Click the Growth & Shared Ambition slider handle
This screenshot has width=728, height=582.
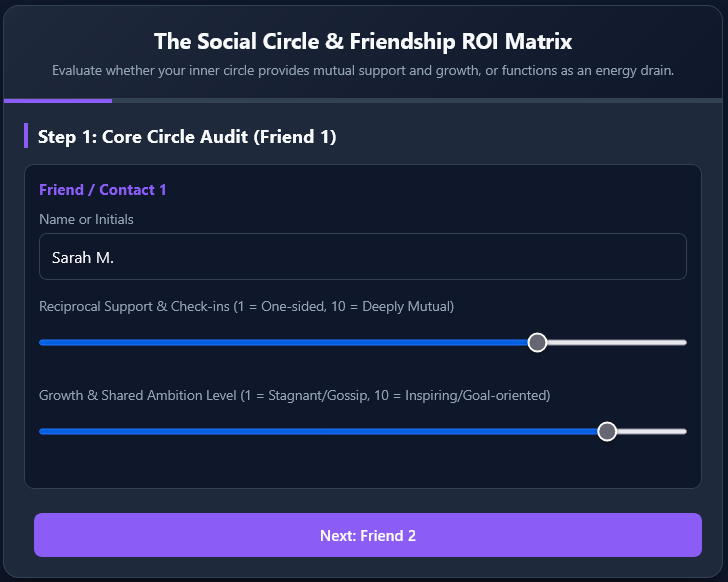[x=607, y=432]
